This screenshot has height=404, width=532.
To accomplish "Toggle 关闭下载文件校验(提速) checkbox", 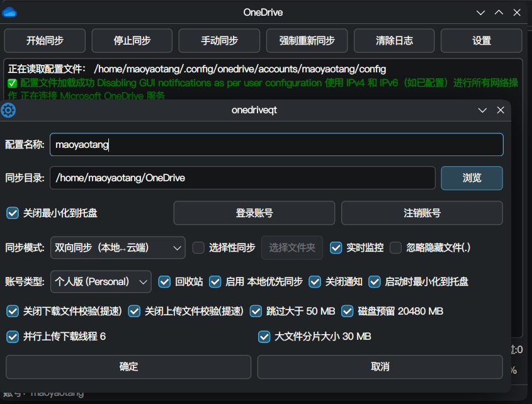I will tap(13, 311).
